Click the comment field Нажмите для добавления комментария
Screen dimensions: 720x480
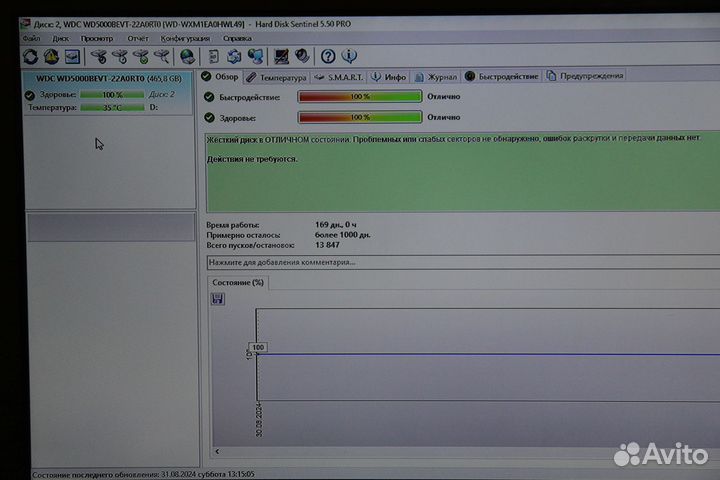pos(463,262)
